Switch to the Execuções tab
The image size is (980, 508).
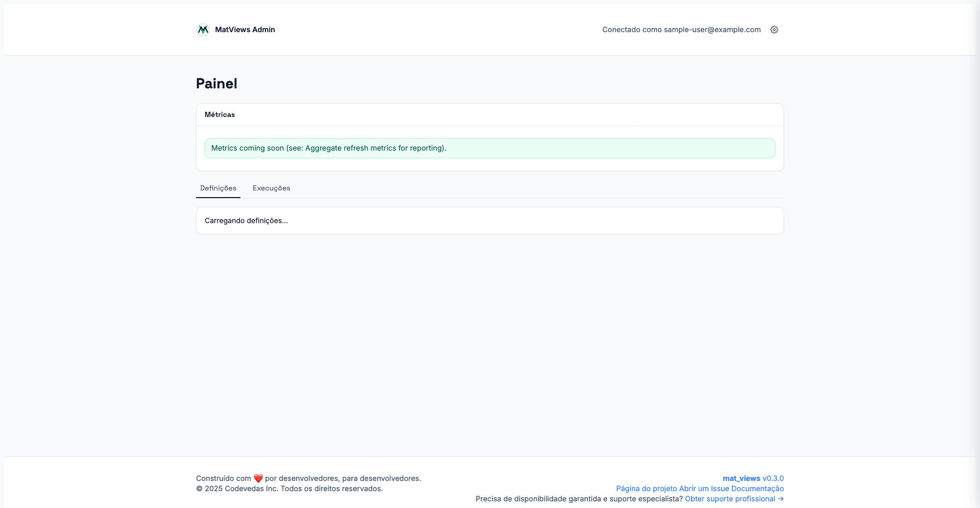coord(271,188)
